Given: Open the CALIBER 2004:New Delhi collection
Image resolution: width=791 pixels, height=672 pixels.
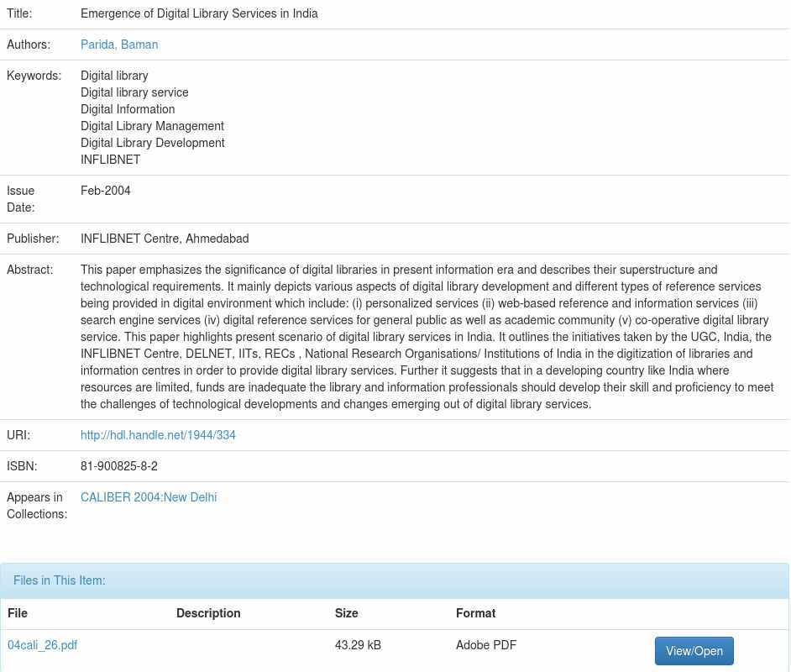Looking at the screenshot, I should pyautogui.click(x=149, y=497).
